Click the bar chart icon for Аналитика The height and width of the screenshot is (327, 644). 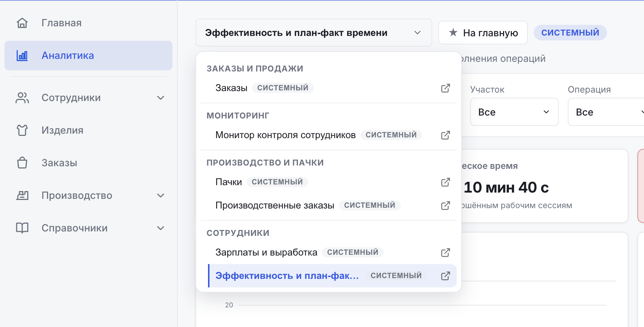click(22, 56)
